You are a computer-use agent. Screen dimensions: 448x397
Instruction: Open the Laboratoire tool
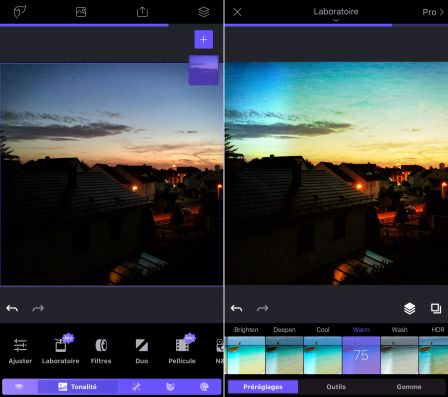click(x=60, y=349)
